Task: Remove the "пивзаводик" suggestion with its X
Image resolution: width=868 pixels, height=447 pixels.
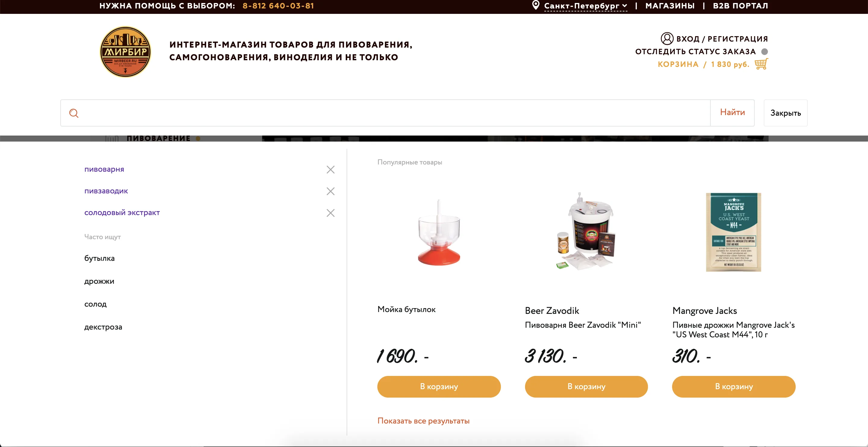Action: [330, 191]
